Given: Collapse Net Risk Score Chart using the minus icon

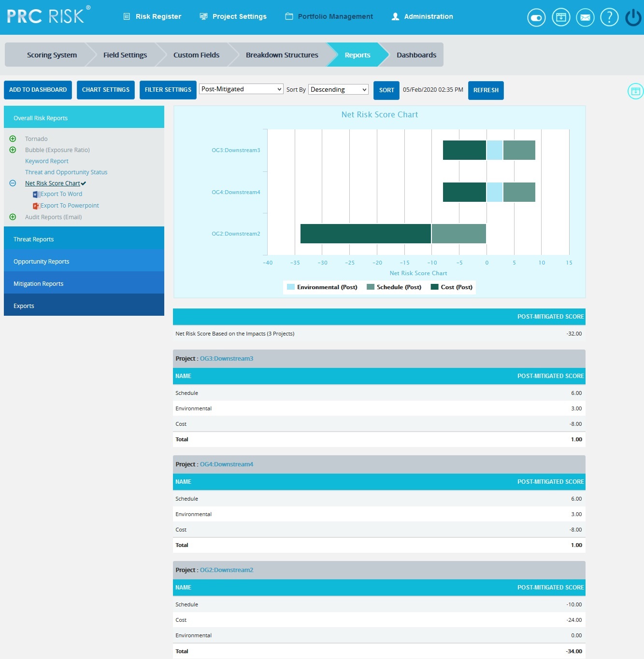Looking at the screenshot, I should pyautogui.click(x=13, y=183).
